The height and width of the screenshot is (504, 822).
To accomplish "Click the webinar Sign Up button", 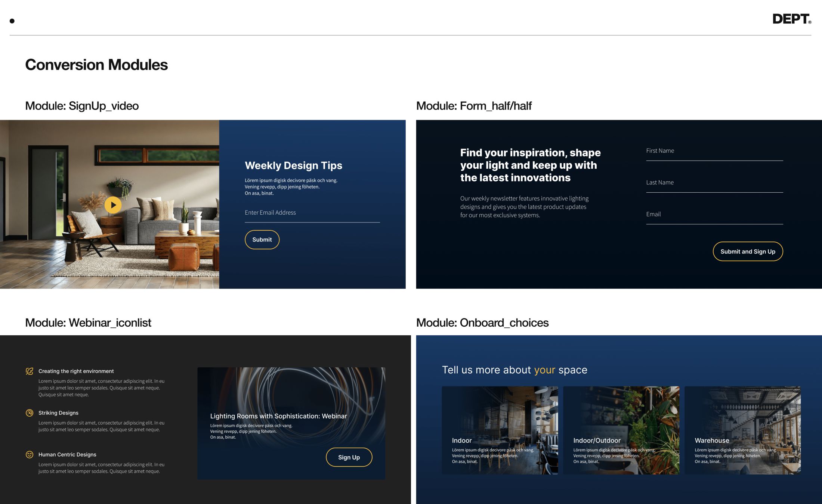I will tap(349, 457).
